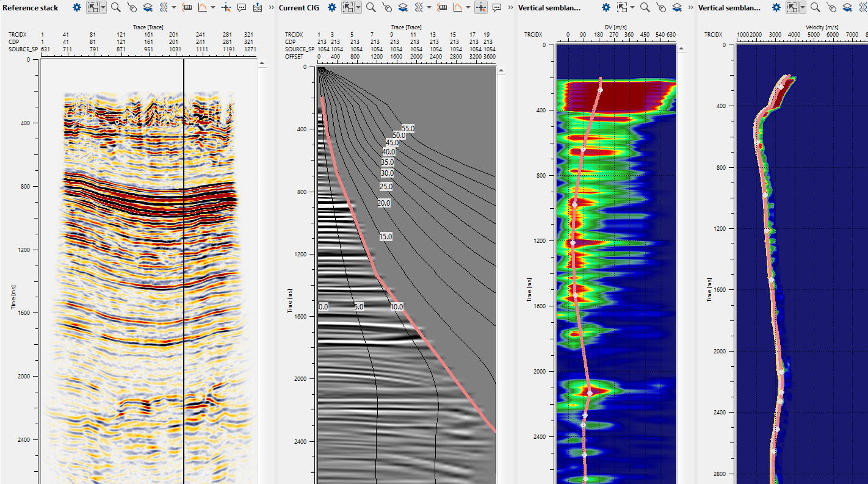Open horizon curve dropdown arrow in Current CIG
The width and height of the screenshot is (868, 484).
tap(468, 8)
